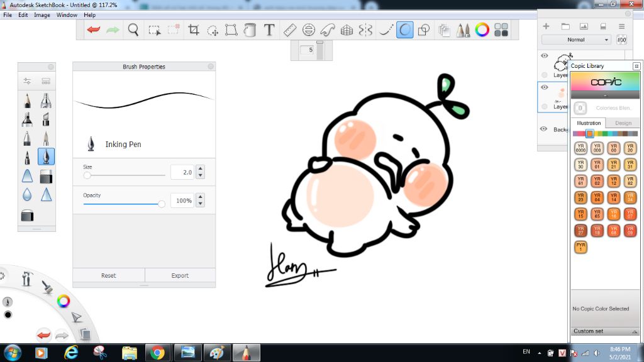Open the Window menu
This screenshot has width=644, height=362.
(67, 15)
